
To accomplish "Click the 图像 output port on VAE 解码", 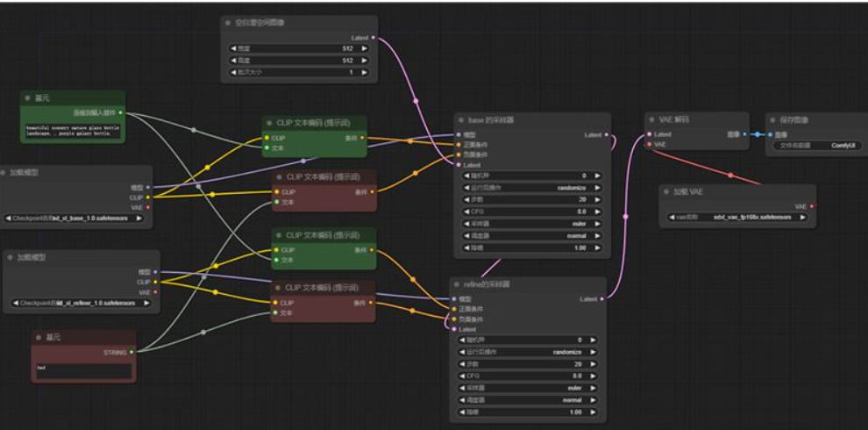I will point(744,134).
